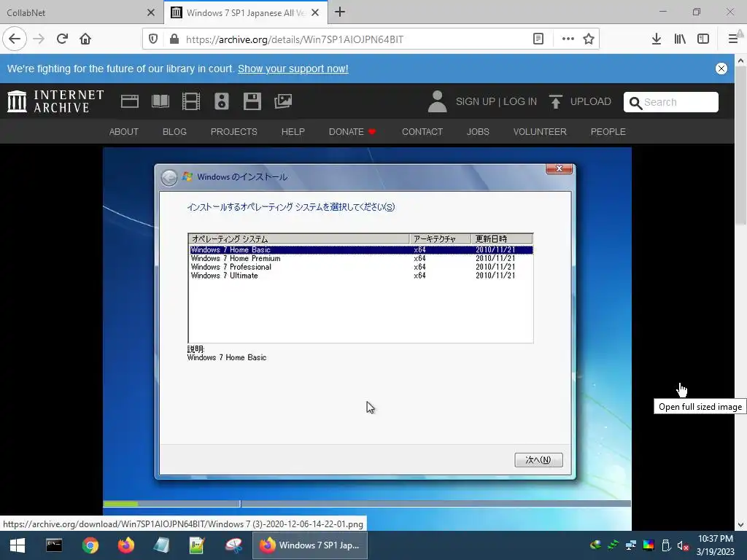This screenshot has height=560, width=747.
Task: Launch Command Prompt from taskbar
Action: click(x=54, y=545)
